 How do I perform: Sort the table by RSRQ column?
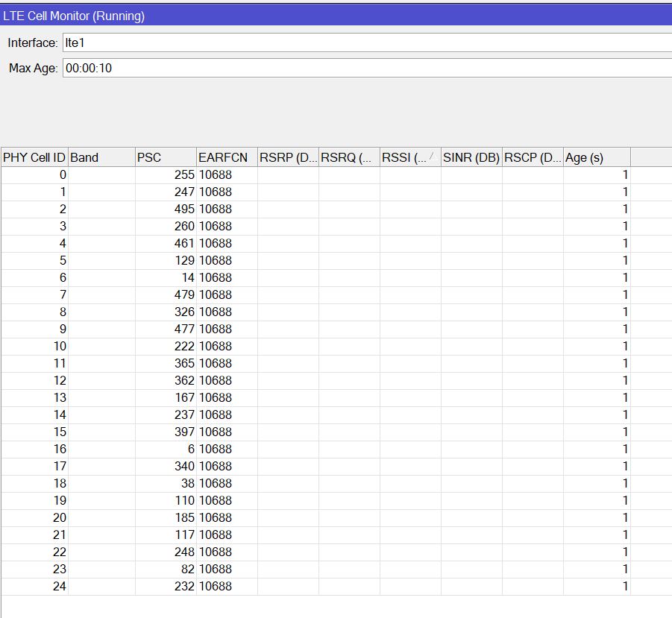click(x=348, y=157)
